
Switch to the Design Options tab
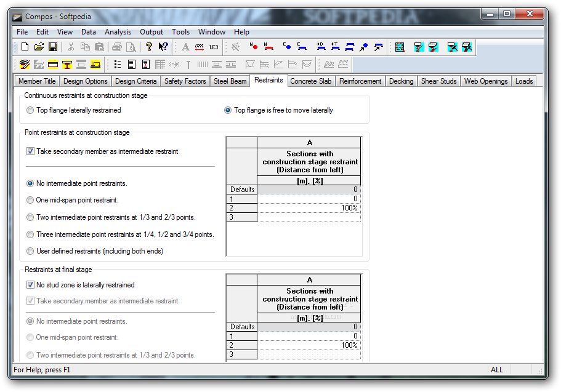tap(86, 81)
